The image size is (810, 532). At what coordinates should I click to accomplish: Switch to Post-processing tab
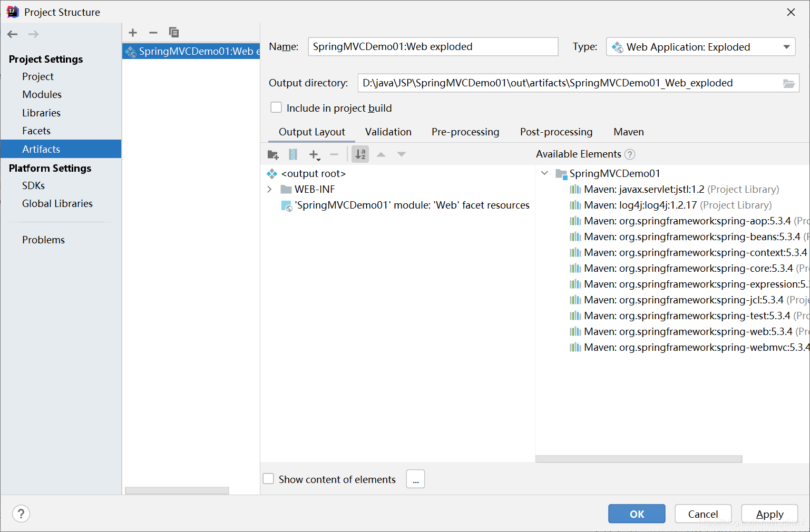point(556,132)
